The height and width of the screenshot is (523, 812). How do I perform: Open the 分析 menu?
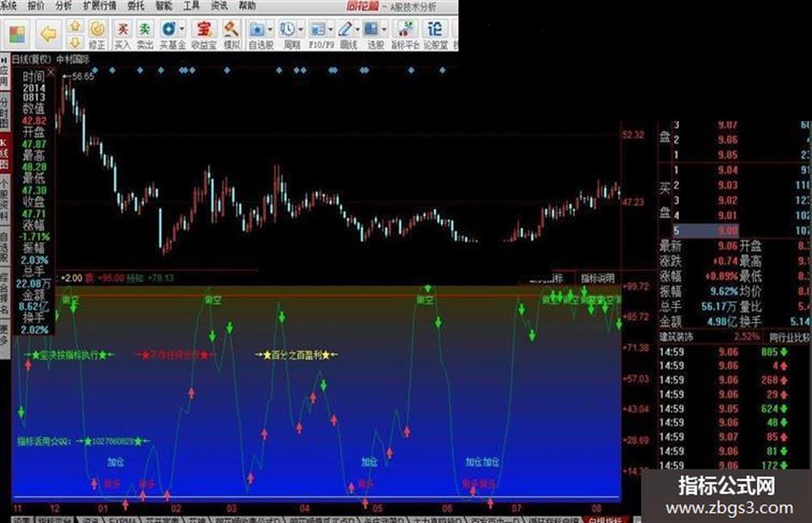pyautogui.click(x=64, y=6)
